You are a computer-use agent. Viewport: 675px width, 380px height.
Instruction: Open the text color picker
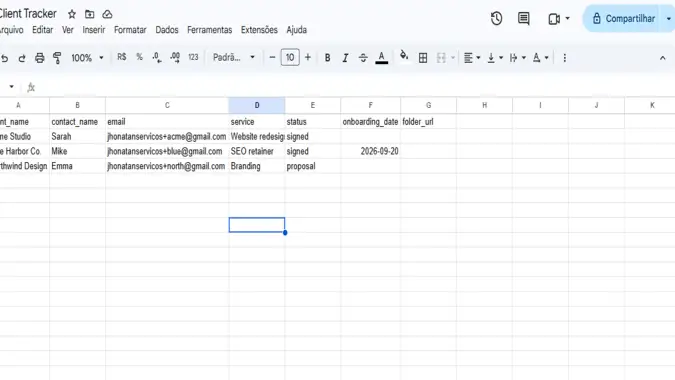pos(381,58)
